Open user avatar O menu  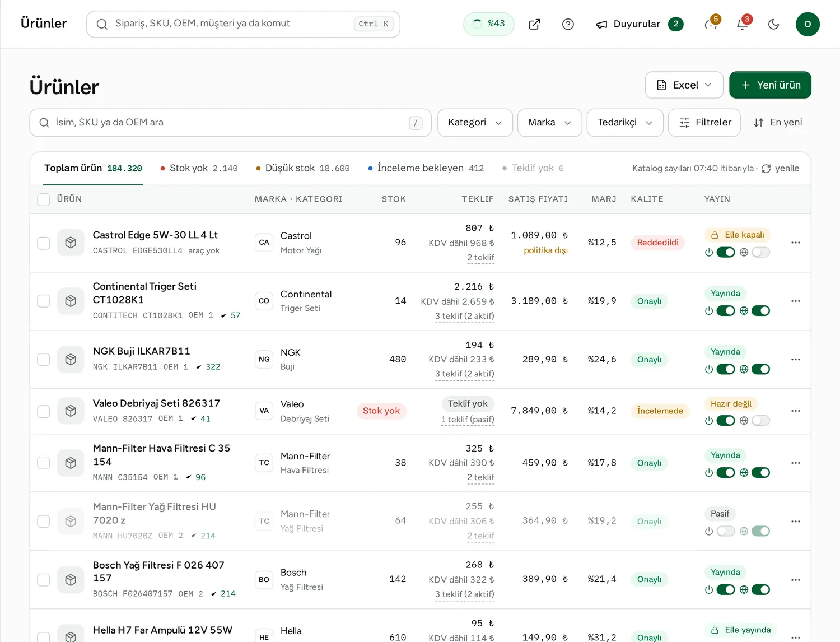[808, 24]
